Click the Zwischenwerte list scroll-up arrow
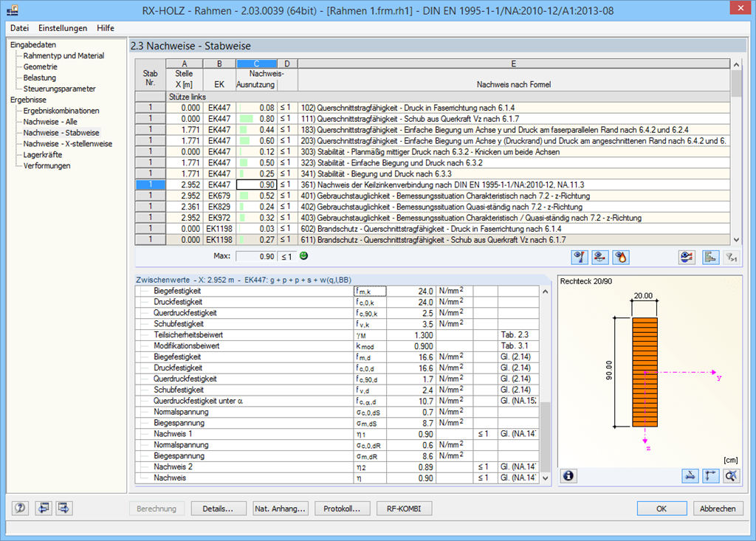The image size is (756, 541). [546, 292]
